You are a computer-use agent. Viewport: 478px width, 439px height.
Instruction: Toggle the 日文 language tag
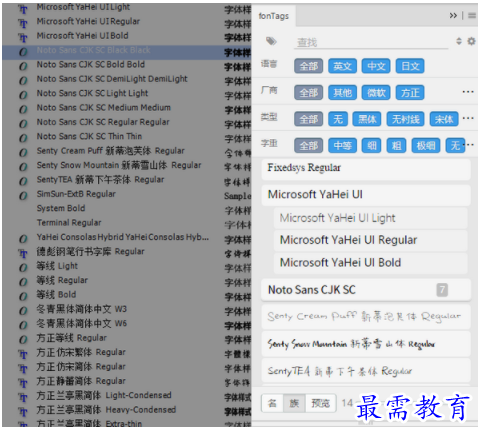tap(410, 66)
